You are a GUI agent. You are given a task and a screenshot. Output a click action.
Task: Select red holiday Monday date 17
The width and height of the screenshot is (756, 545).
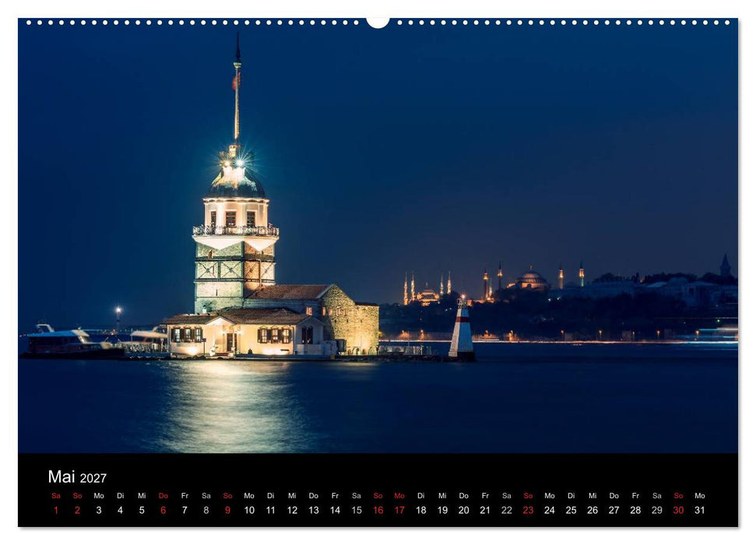pyautogui.click(x=399, y=510)
